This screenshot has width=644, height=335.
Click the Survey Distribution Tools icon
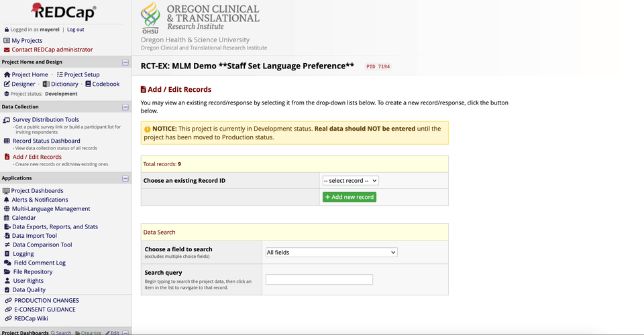coord(7,120)
